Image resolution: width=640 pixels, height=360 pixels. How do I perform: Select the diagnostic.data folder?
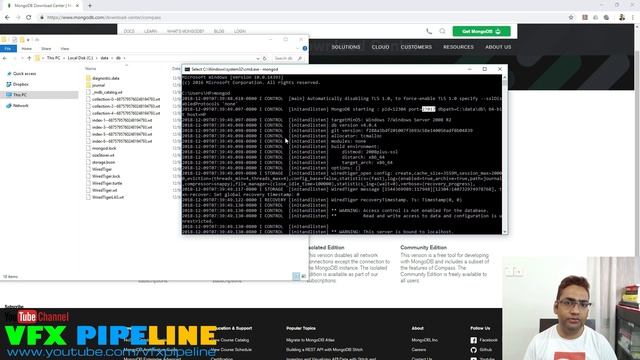click(x=105, y=78)
